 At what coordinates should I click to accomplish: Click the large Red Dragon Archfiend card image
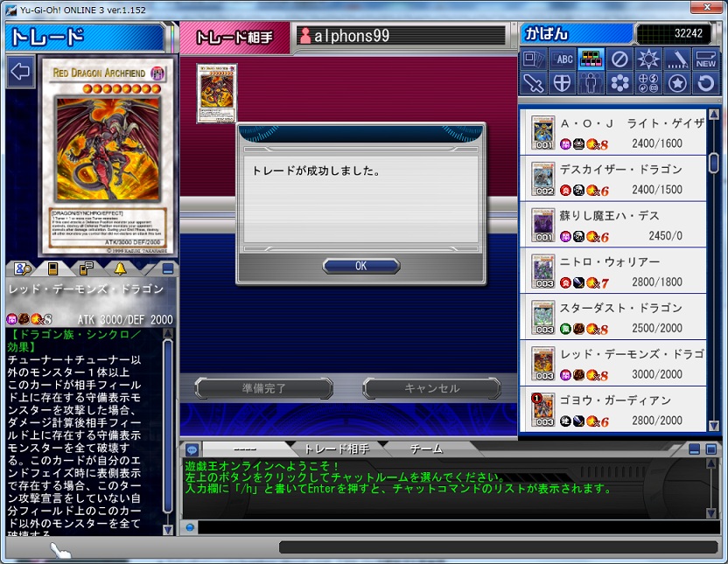[108, 157]
